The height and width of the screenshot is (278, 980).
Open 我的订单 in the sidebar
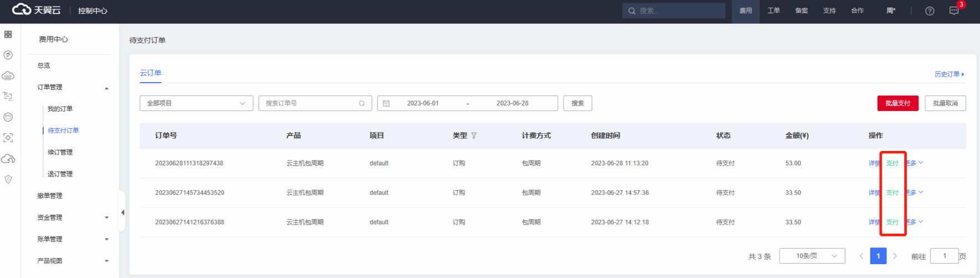(x=60, y=109)
